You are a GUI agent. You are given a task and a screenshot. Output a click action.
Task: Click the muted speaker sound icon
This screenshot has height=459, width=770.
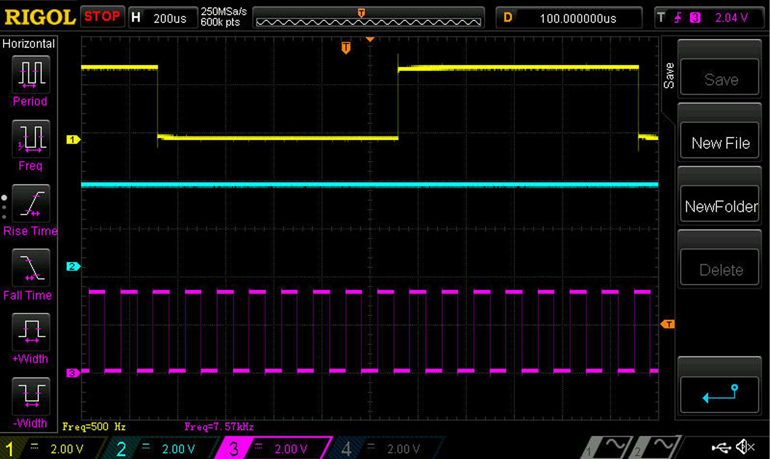click(x=745, y=447)
